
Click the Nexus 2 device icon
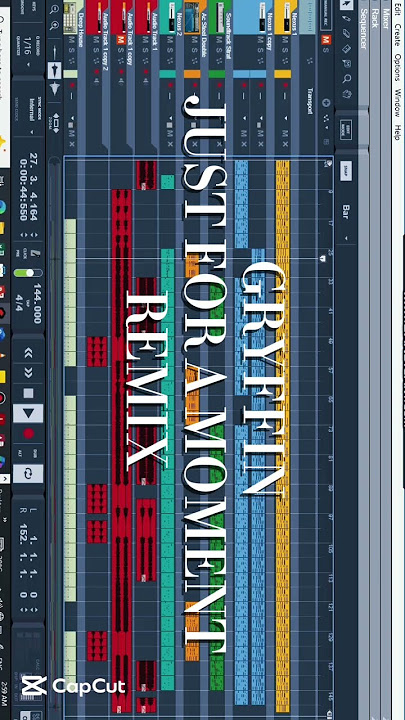tap(172, 18)
